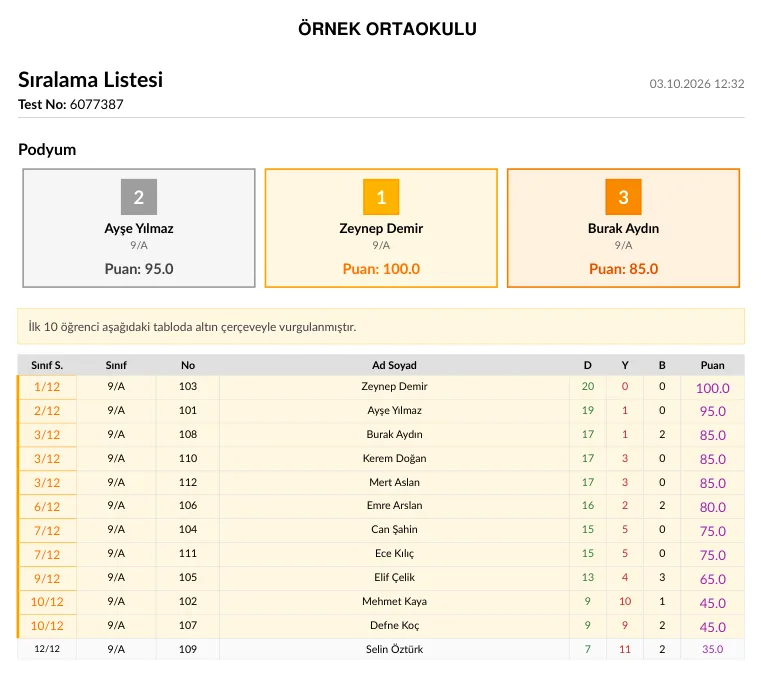Click rank cell 12/12
This screenshot has height=676, width=761.
[47, 649]
